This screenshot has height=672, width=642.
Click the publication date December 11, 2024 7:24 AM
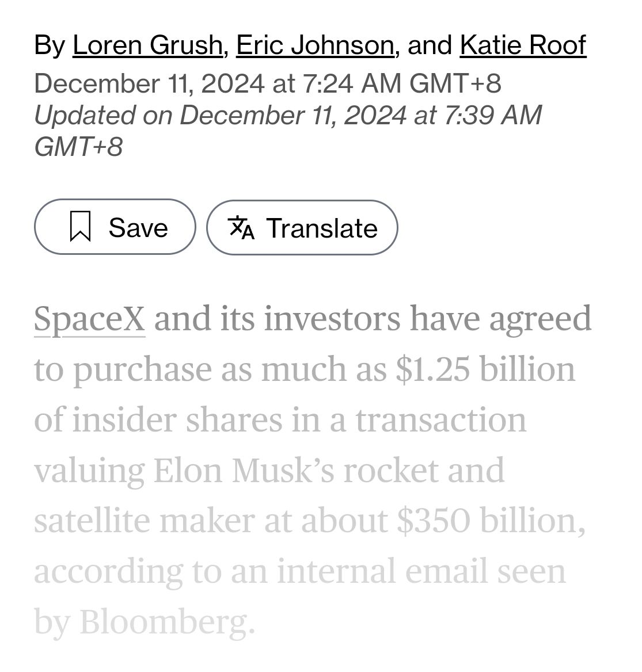[268, 83]
